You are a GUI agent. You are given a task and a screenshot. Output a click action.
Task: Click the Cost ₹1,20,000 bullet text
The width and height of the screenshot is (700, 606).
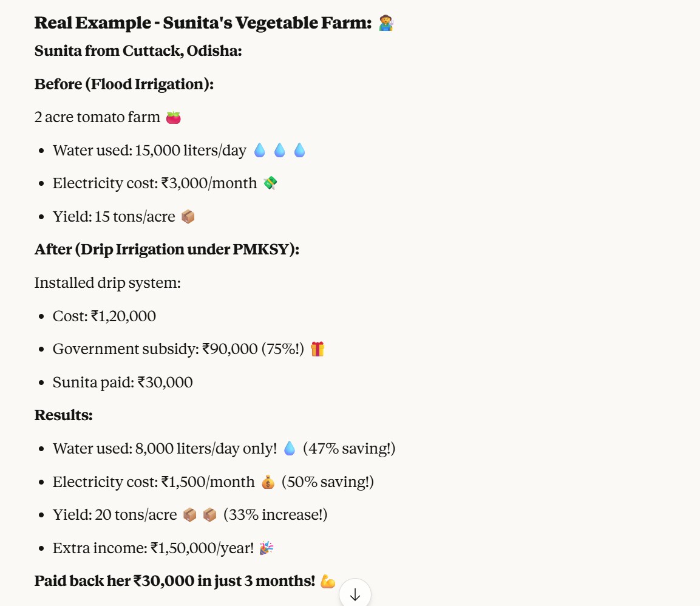[104, 316]
